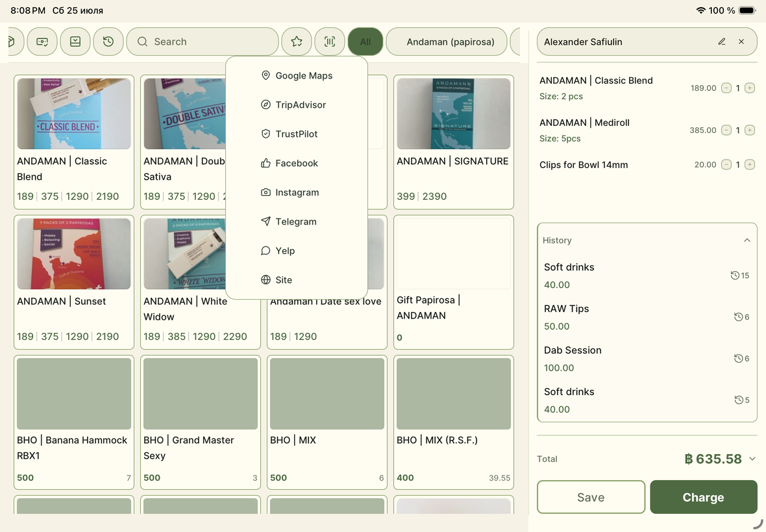The image size is (766, 532).
Task: Choose Facebook from the menu
Action: (297, 163)
